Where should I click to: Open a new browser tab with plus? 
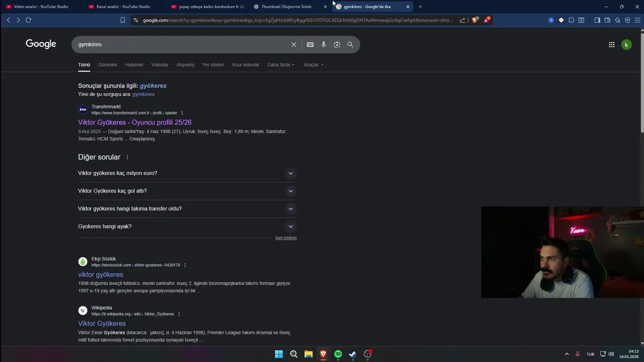pyautogui.click(x=420, y=7)
